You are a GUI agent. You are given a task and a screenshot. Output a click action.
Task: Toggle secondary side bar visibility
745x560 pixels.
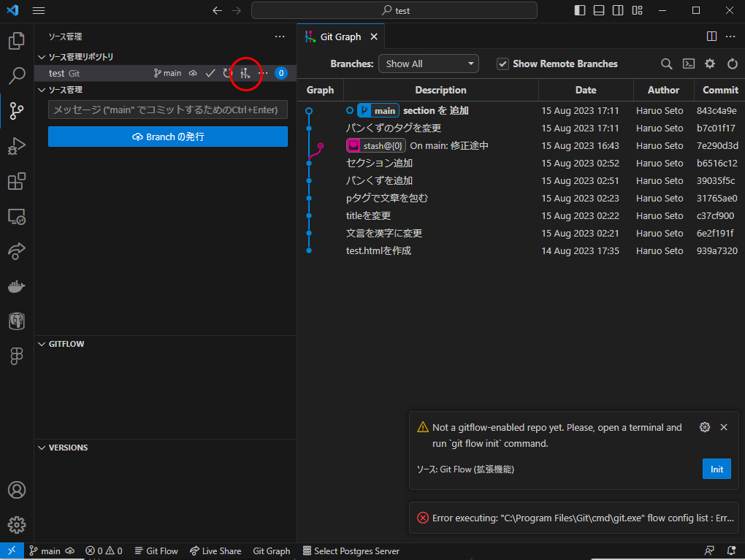[618, 10]
